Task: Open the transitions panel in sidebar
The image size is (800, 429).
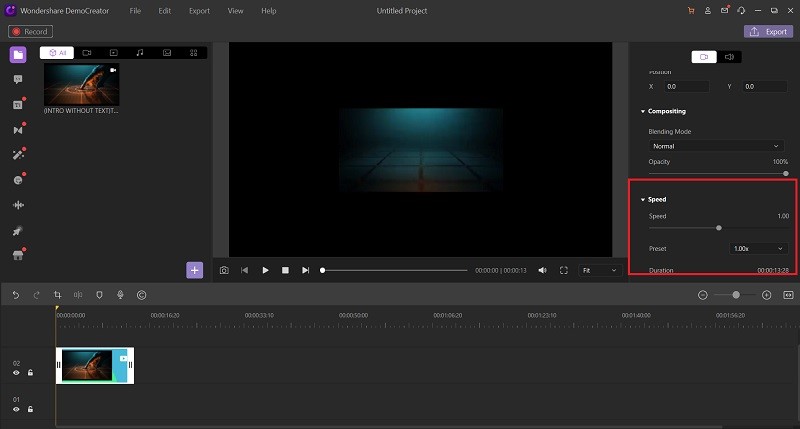Action: (x=18, y=130)
